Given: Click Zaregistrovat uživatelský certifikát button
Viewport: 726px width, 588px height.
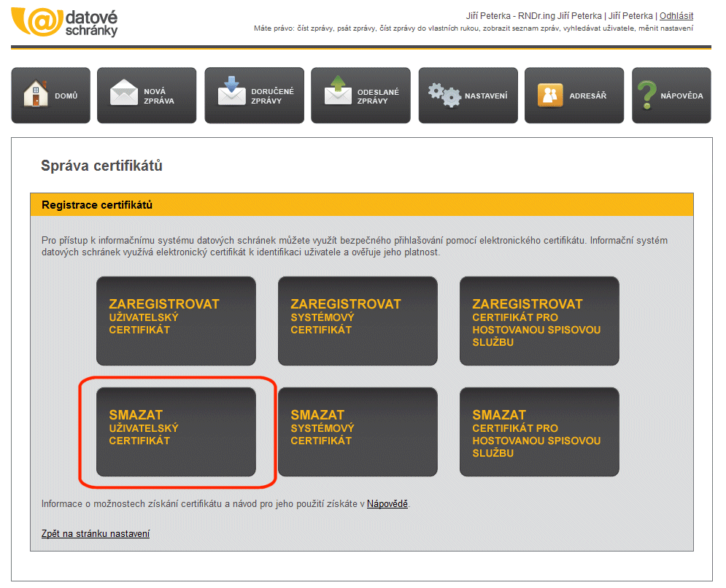Looking at the screenshot, I should pos(176,321).
